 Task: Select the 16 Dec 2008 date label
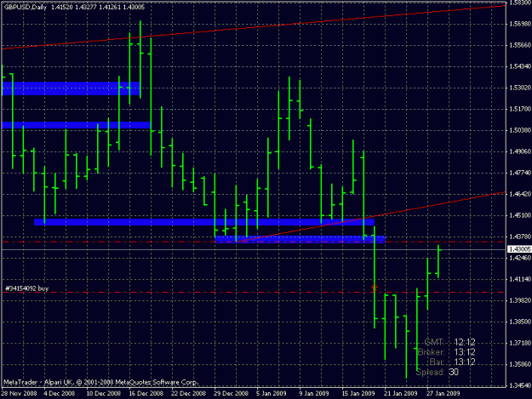pos(146,394)
